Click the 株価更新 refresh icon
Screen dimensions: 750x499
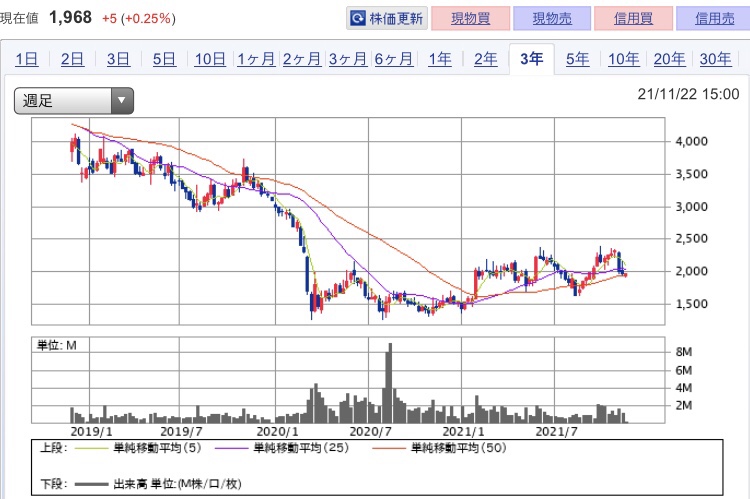coord(358,19)
